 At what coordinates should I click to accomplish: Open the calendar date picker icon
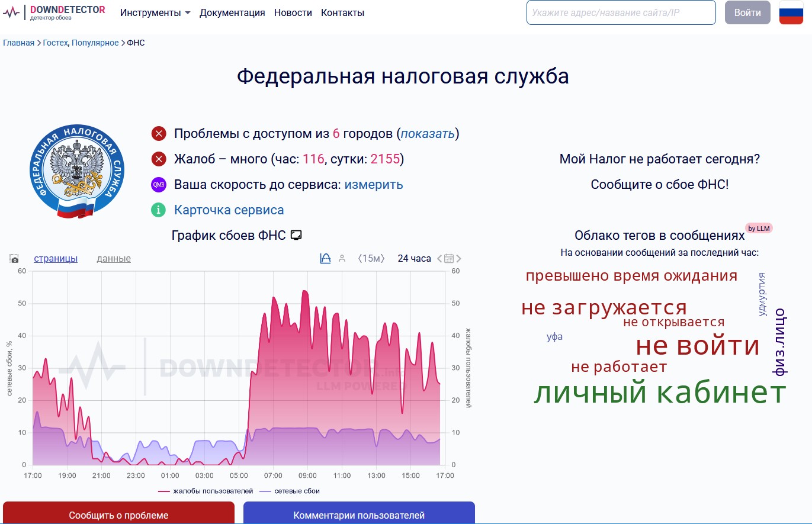pyautogui.click(x=449, y=259)
